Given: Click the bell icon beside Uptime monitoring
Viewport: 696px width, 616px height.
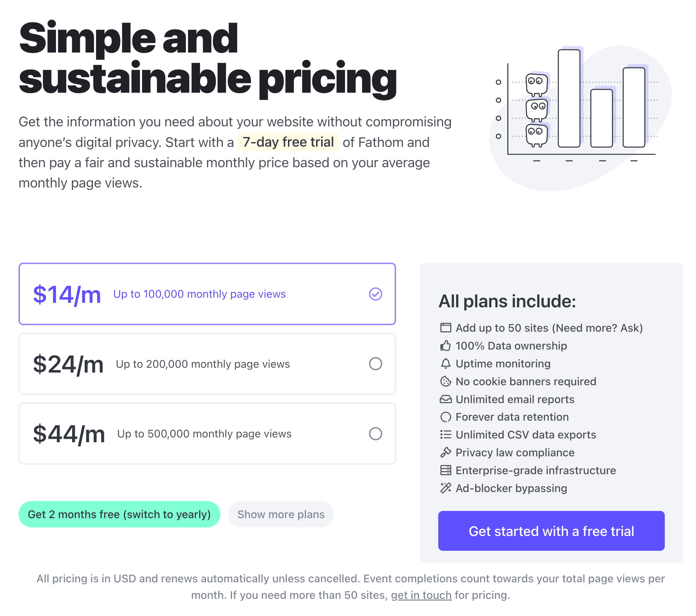Looking at the screenshot, I should (445, 363).
